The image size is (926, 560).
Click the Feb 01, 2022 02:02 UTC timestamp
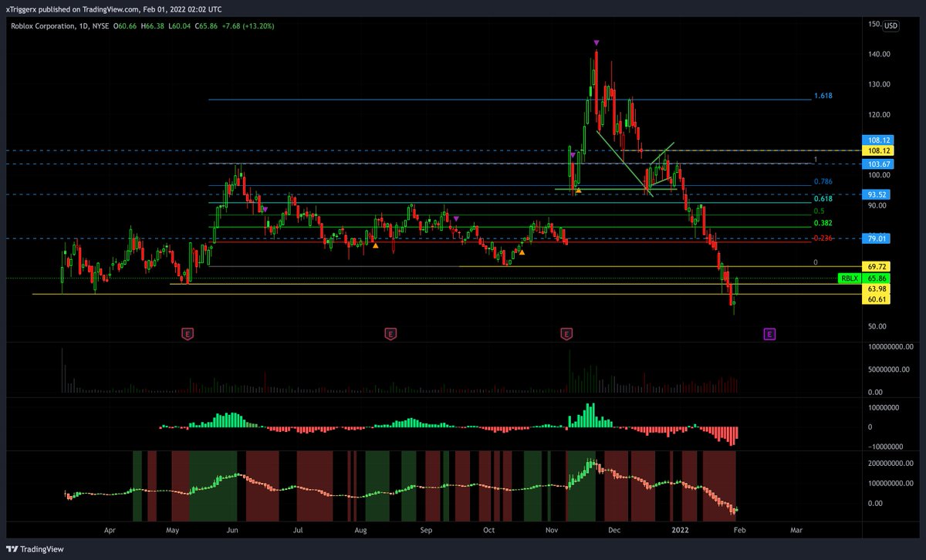click(x=184, y=9)
